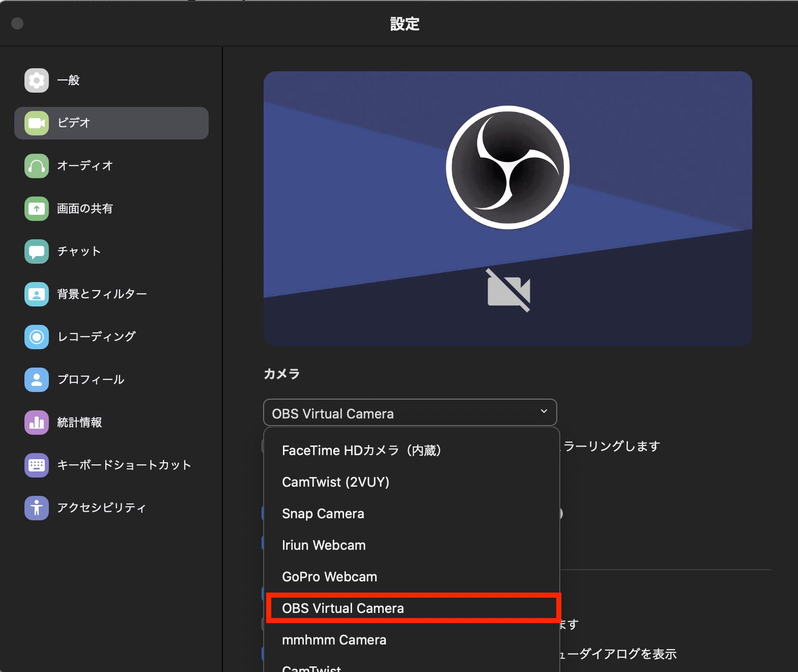The image size is (798, 672).
Task: Open the 一般 general settings icon
Action: (x=37, y=80)
